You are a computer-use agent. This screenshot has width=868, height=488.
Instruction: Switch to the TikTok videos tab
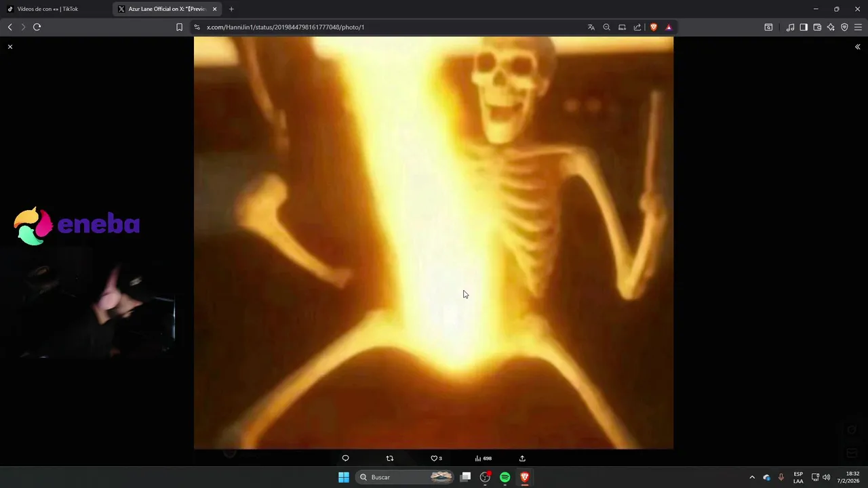(x=56, y=9)
